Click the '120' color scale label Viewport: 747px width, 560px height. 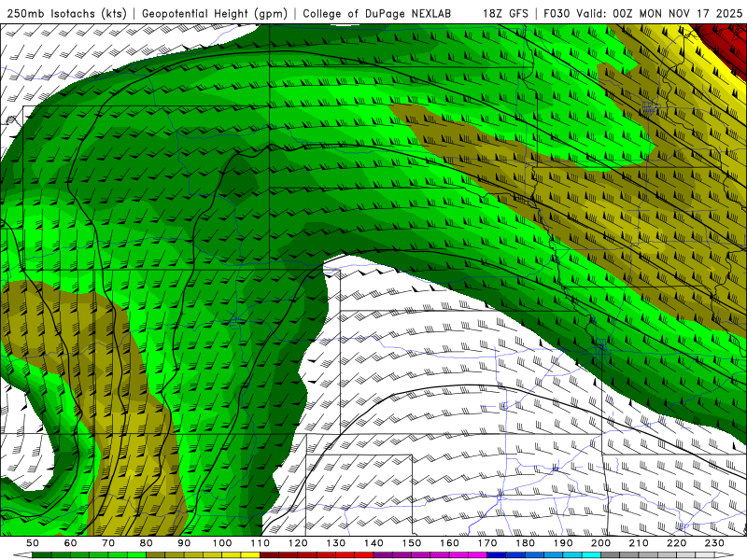click(298, 543)
